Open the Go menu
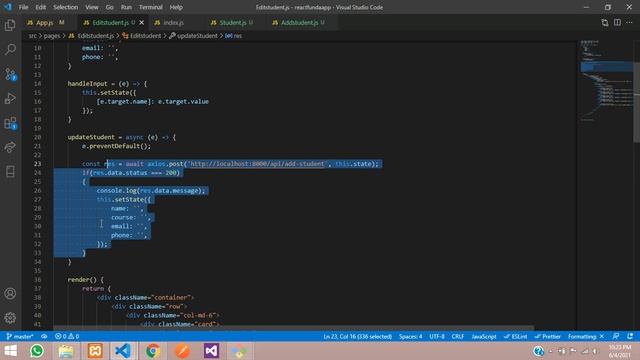Screen dimensions: 640x360 coord(109,7)
